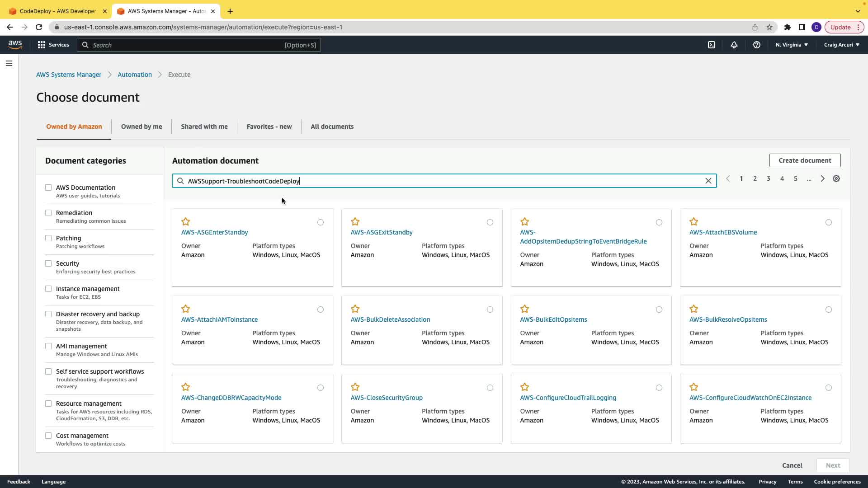Click the Create document button

click(x=805, y=160)
